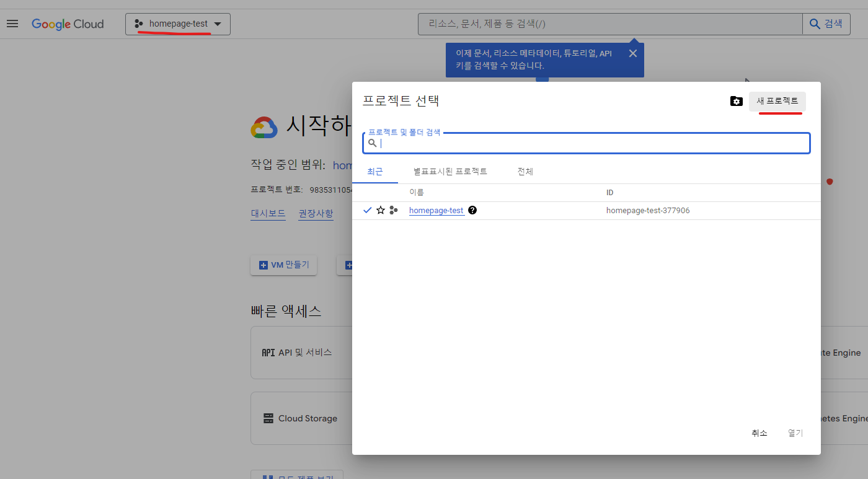Image resolution: width=868 pixels, height=479 pixels.
Task: Focus the top resource search field
Action: click(610, 24)
